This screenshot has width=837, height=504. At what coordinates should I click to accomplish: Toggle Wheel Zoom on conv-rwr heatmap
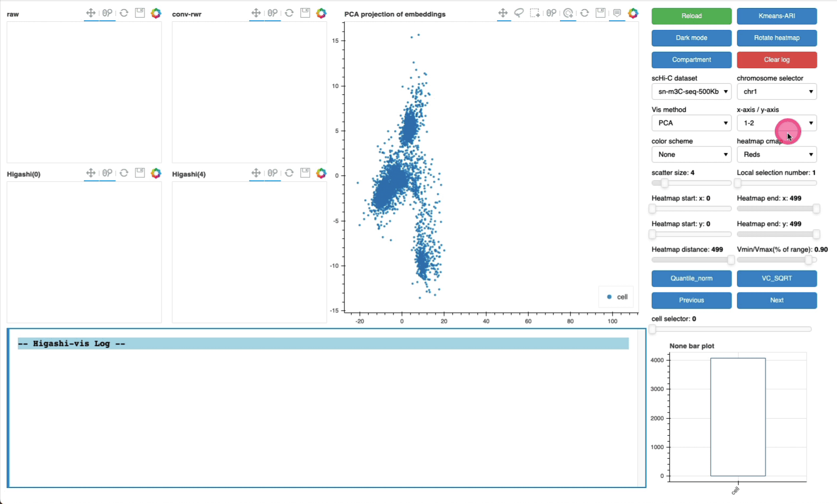click(273, 13)
